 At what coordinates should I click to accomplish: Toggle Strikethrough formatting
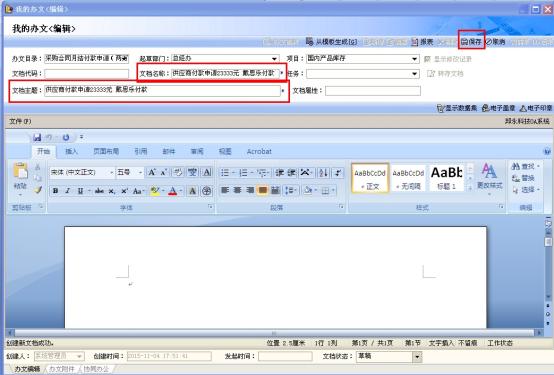click(x=99, y=191)
